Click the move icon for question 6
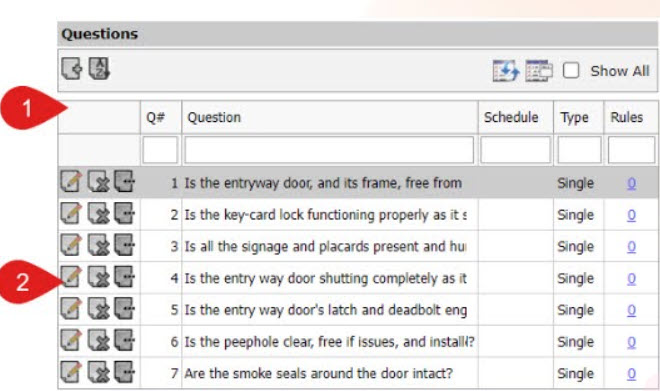The height and width of the screenshot is (391, 660). (x=125, y=340)
